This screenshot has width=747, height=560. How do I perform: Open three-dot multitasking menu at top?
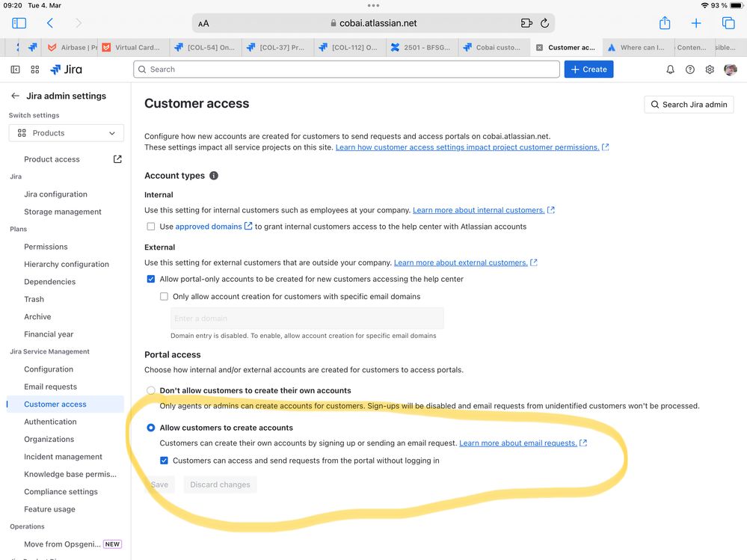coord(374,6)
